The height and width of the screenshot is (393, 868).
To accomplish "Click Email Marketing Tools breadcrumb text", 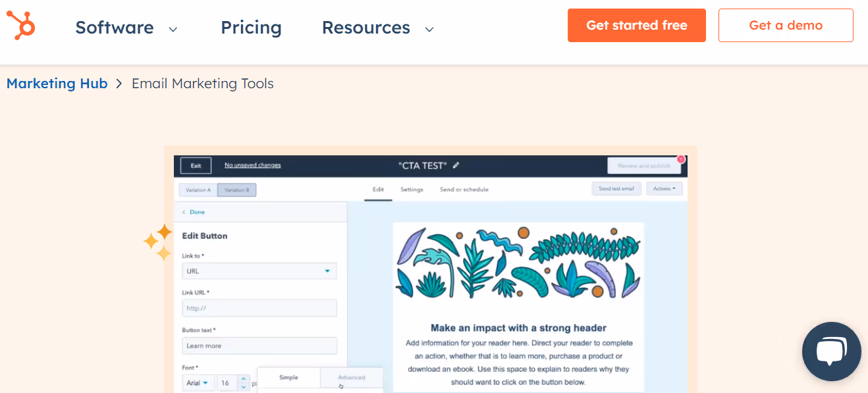I will pos(203,84).
